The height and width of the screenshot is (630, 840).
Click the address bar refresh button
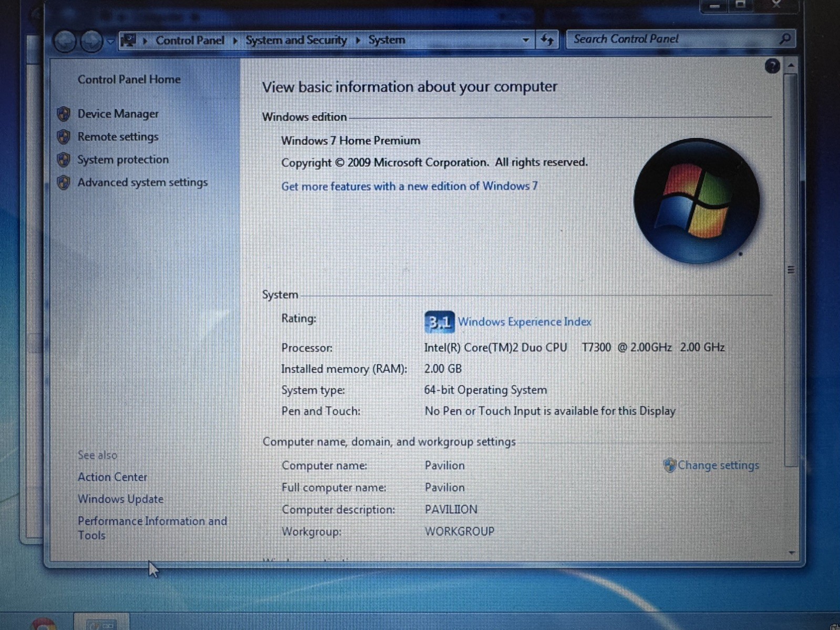547,39
